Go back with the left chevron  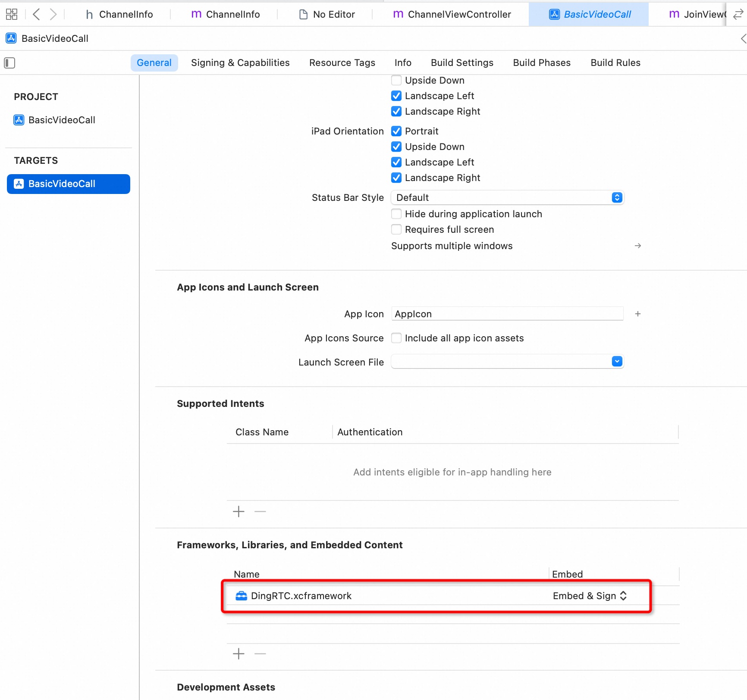37,14
